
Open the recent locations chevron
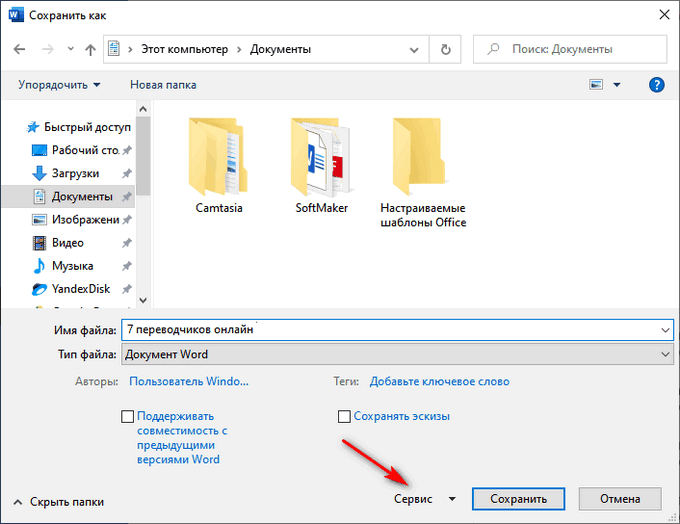[71, 49]
